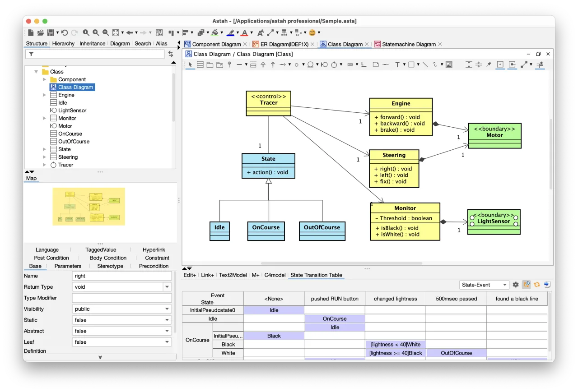This screenshot has height=392, width=578.
Task: Select the Image insert tool
Action: tap(449, 65)
